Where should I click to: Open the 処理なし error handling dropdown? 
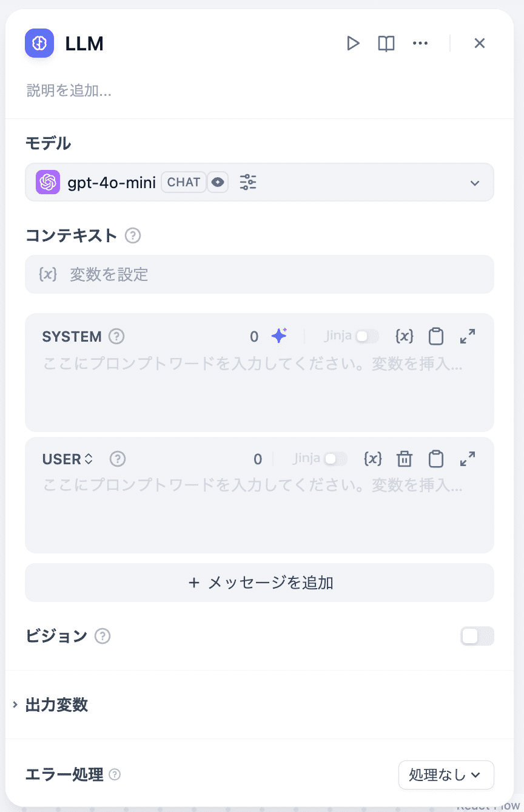(446, 775)
